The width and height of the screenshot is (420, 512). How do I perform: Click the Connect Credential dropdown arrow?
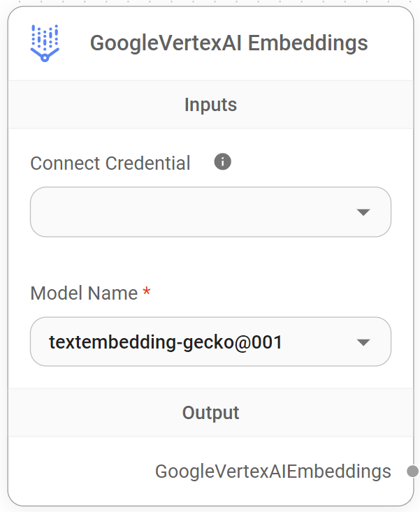[363, 212]
